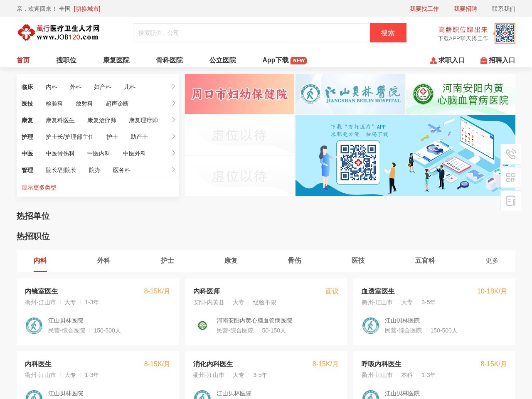Select 妇产科 under 临床 category
532x399 pixels.
coord(103,87)
